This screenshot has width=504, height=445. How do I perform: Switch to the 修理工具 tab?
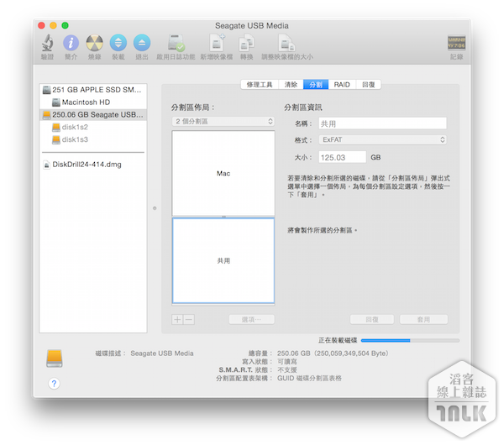point(260,85)
